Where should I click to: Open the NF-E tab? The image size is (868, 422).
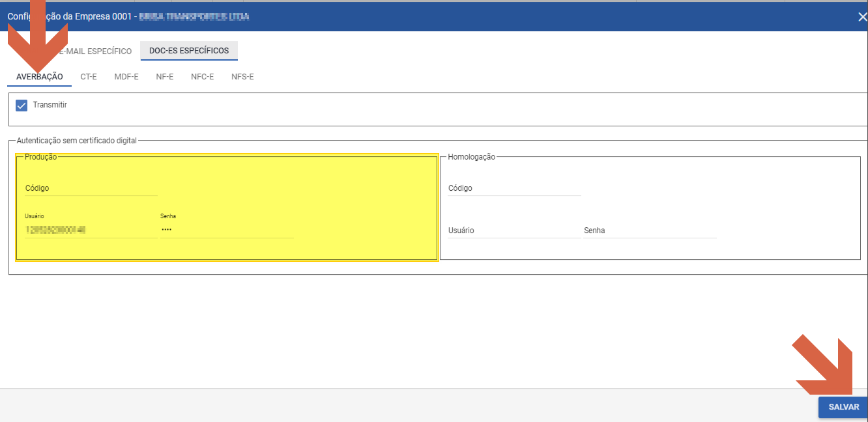pyautogui.click(x=165, y=77)
